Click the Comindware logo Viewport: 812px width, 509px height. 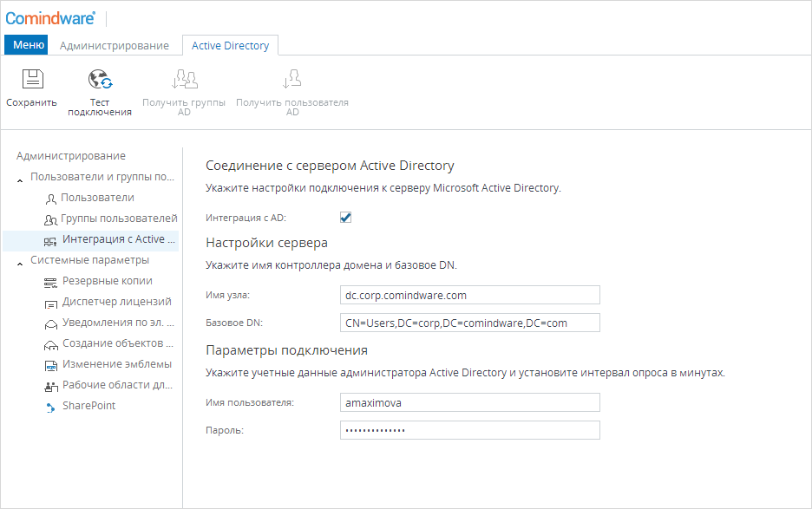click(50, 18)
